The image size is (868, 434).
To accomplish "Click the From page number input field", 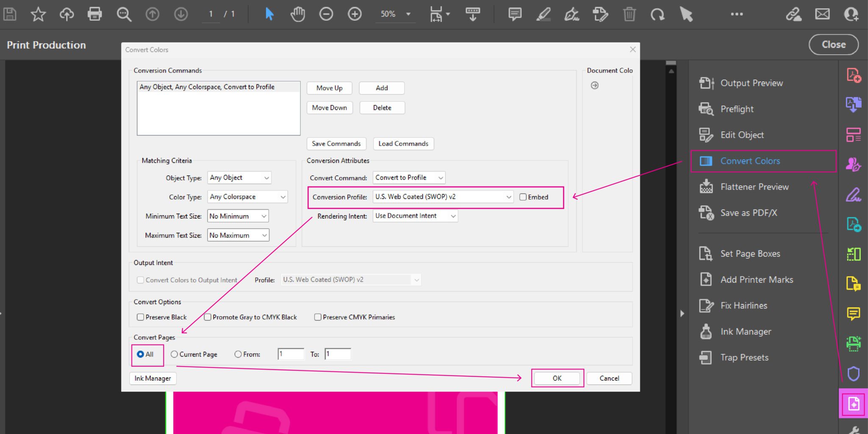I will 290,354.
